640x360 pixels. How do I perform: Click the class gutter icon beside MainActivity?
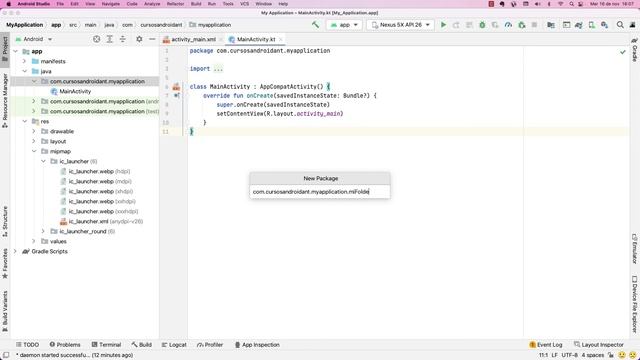coord(176,87)
